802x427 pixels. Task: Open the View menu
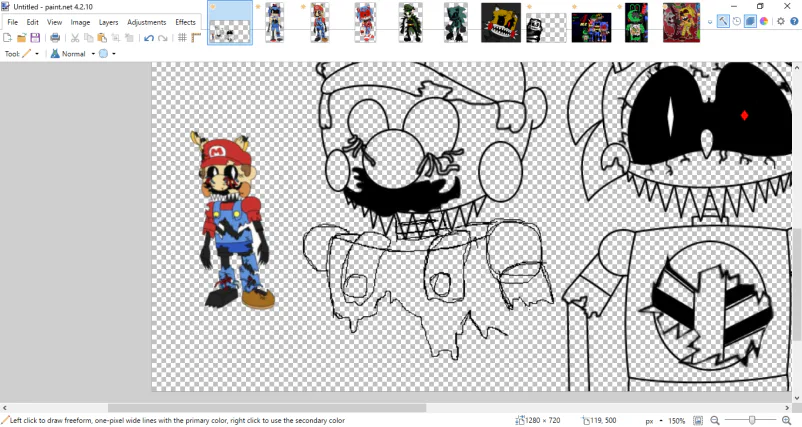(x=54, y=22)
